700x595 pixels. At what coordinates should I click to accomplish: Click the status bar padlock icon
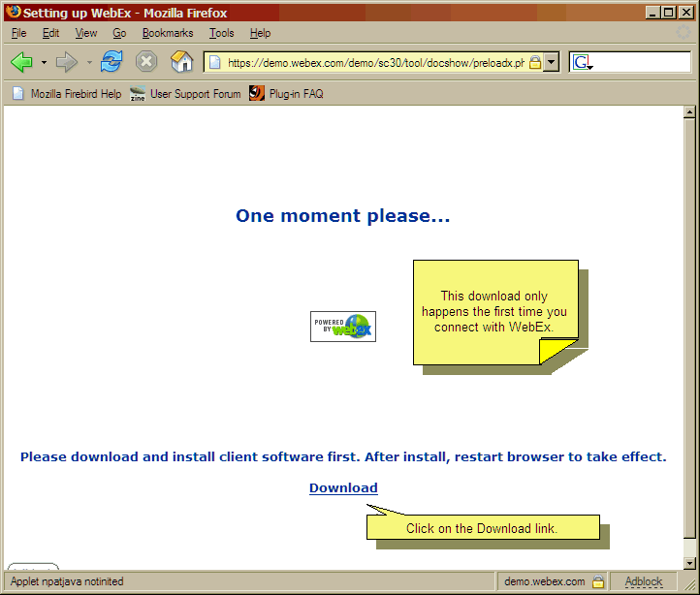pyautogui.click(x=598, y=581)
